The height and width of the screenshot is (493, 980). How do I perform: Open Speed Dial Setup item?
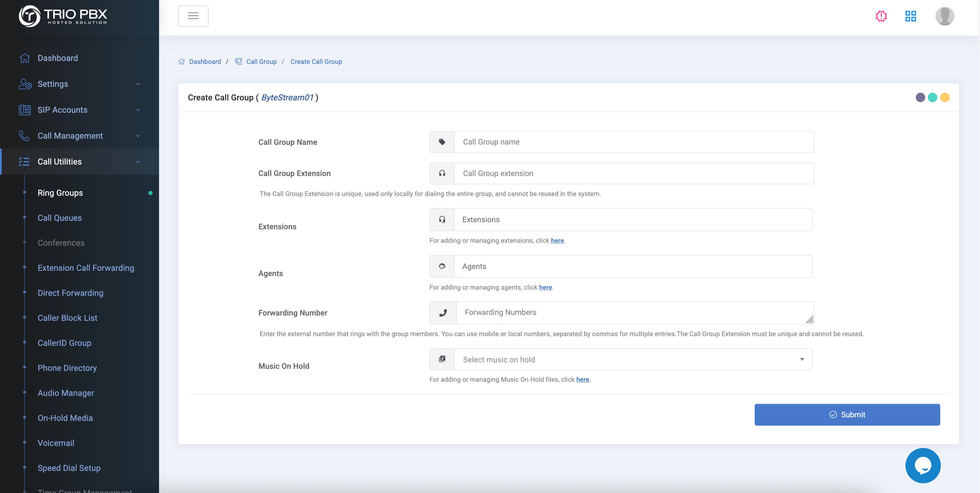coord(69,468)
